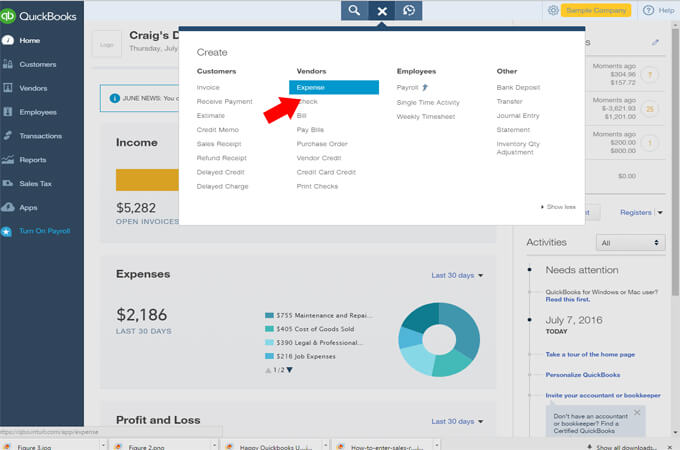The image size is (680, 450).
Task: Open Figure 3 download in browser bar
Action: (35, 447)
